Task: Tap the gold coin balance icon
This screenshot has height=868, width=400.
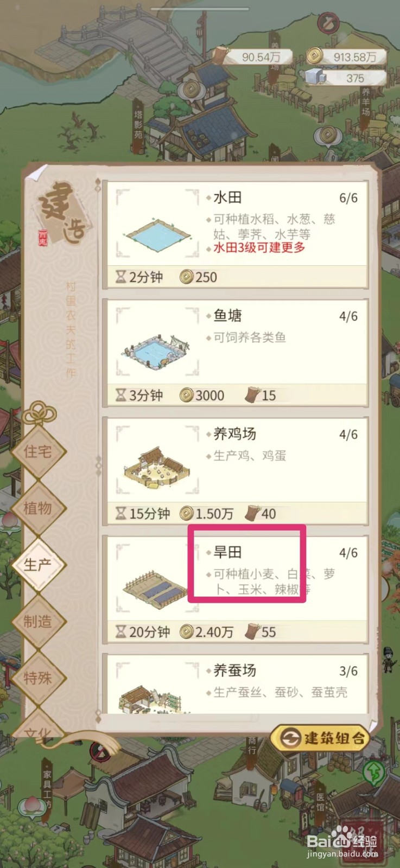Action: pyautogui.click(x=314, y=55)
